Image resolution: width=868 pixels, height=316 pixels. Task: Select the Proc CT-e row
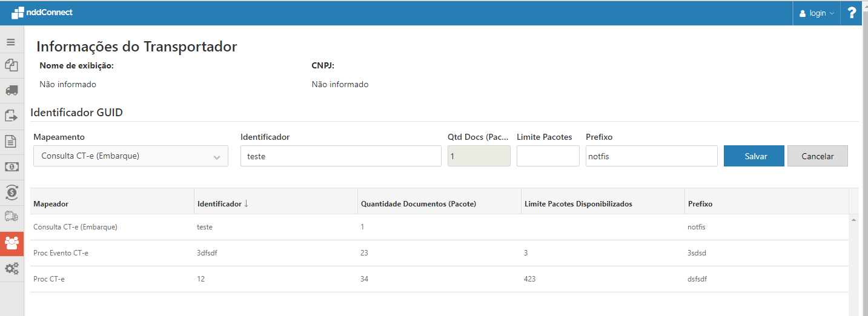point(439,279)
